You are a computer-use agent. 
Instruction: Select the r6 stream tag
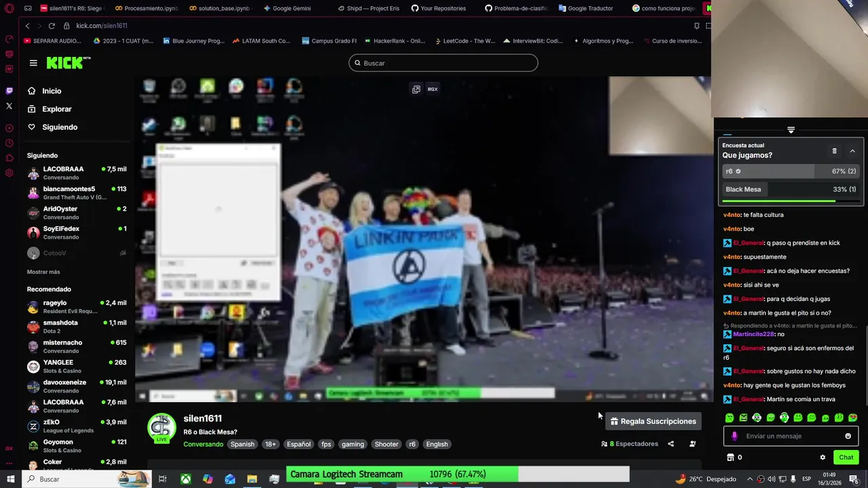pyautogui.click(x=412, y=445)
